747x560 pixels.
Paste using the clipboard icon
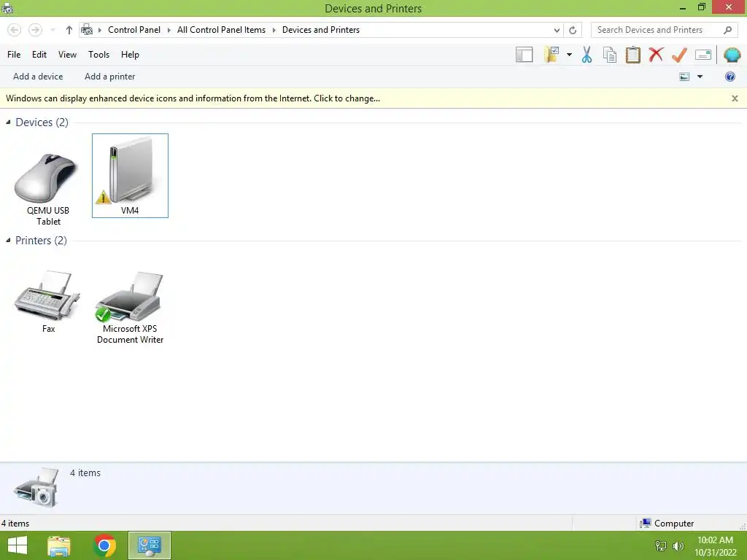(x=632, y=55)
